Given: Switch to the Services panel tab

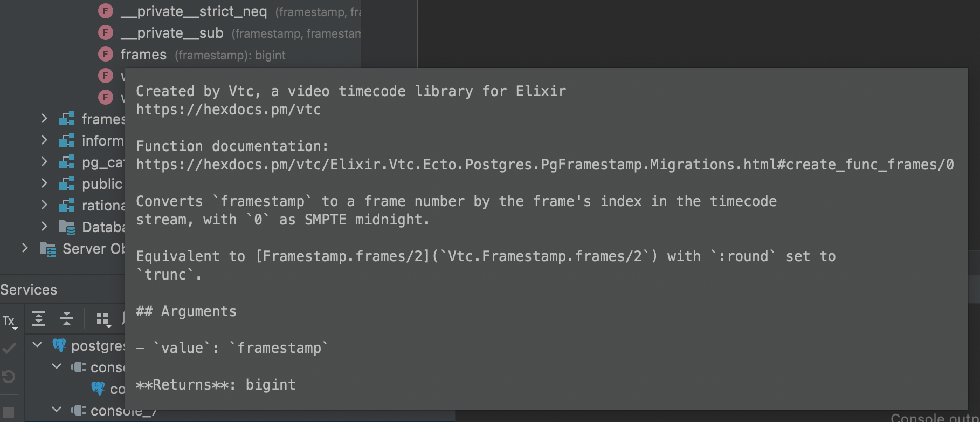Looking at the screenshot, I should coord(28,290).
